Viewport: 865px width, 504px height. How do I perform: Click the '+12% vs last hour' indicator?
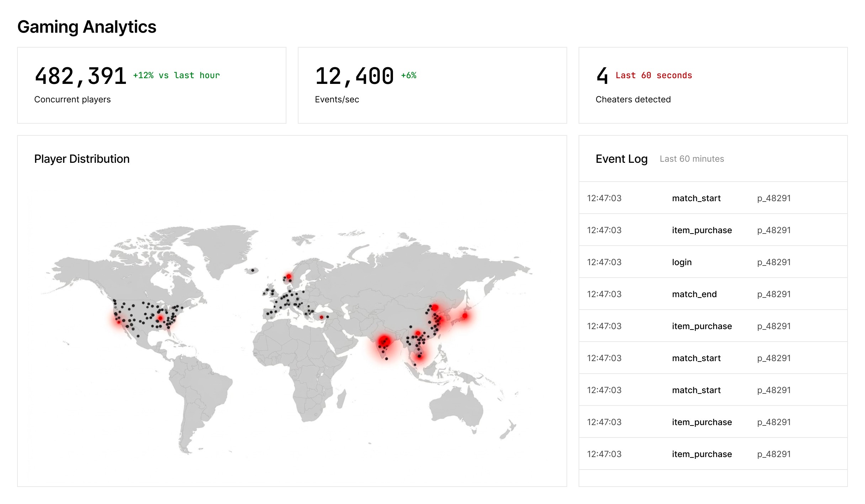176,75
